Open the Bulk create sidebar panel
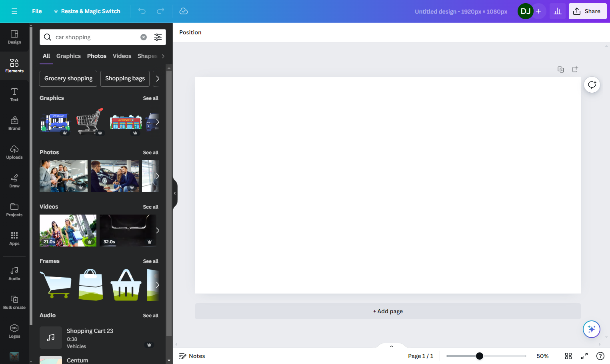The image size is (610, 364). tap(14, 302)
